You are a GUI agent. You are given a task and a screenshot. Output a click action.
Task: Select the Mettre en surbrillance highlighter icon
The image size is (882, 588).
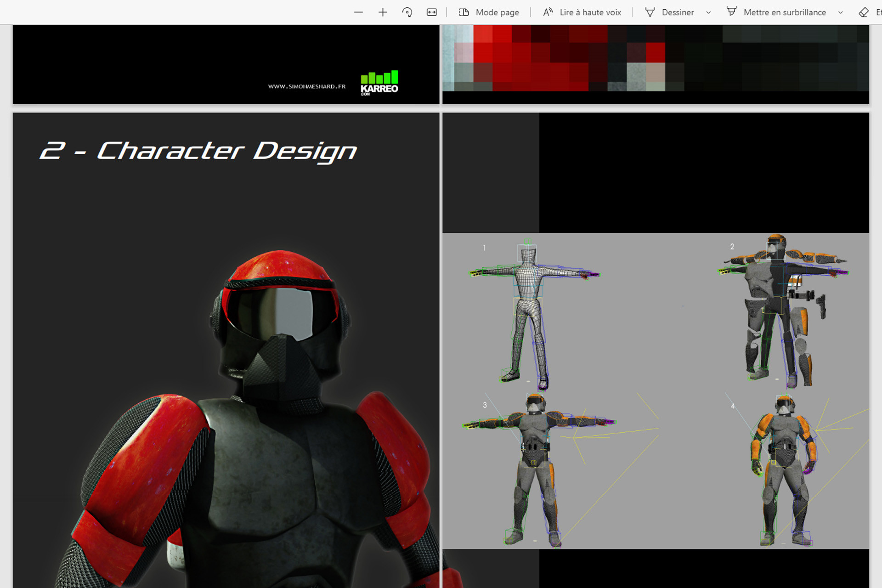click(732, 12)
